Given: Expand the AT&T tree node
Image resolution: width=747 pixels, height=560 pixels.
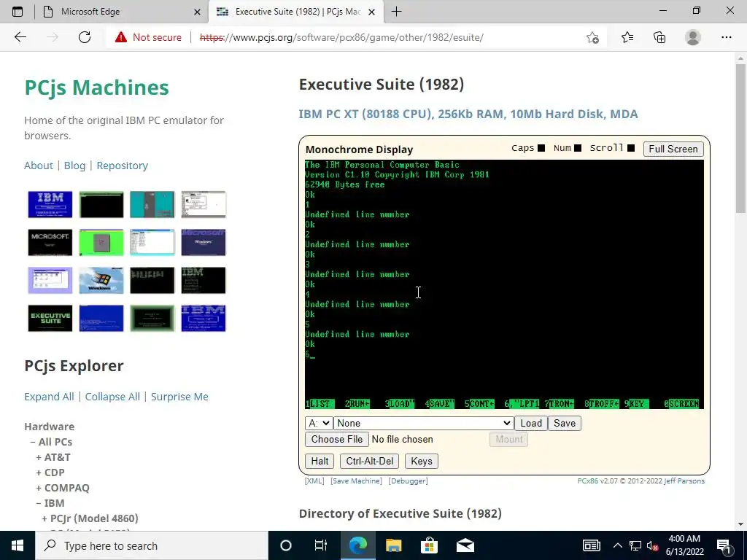Looking at the screenshot, I should tap(39, 457).
